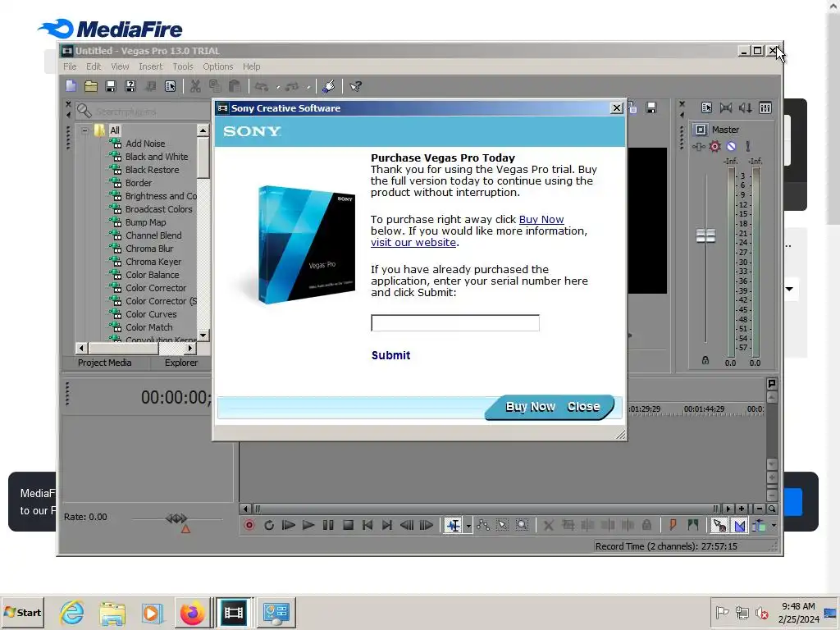
Task: Select Color Curves in the plug-in list
Action: (151, 314)
